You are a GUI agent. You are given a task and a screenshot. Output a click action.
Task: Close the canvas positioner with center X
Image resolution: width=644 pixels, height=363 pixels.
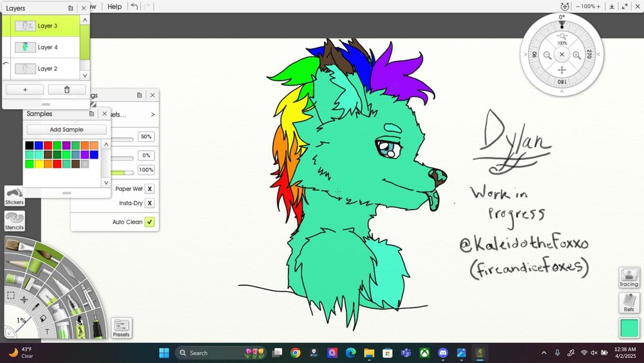tap(562, 54)
